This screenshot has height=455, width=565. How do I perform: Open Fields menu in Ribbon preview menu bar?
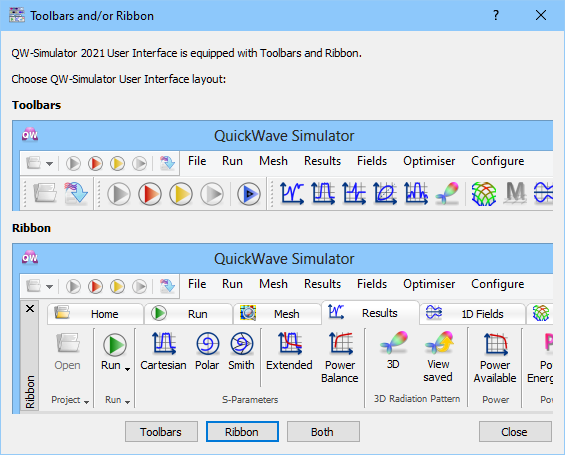[372, 284]
